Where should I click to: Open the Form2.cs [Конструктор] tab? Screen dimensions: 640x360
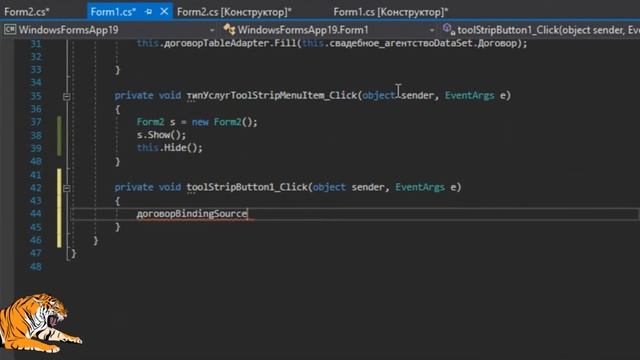234,12
